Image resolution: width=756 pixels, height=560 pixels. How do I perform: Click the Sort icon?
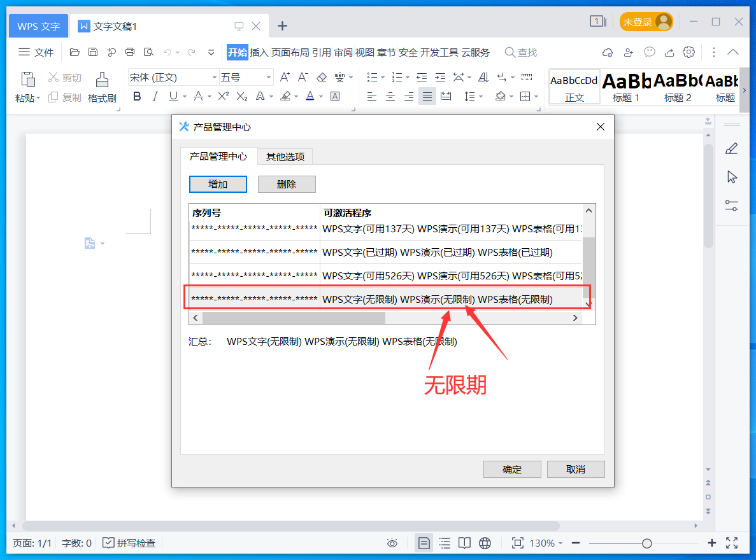click(483, 77)
